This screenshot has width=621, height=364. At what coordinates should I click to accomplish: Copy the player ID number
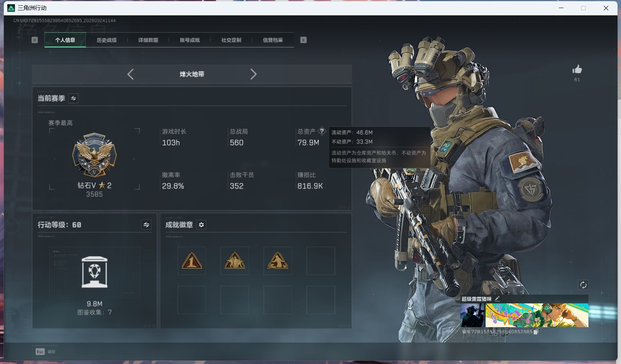pyautogui.click(x=536, y=332)
